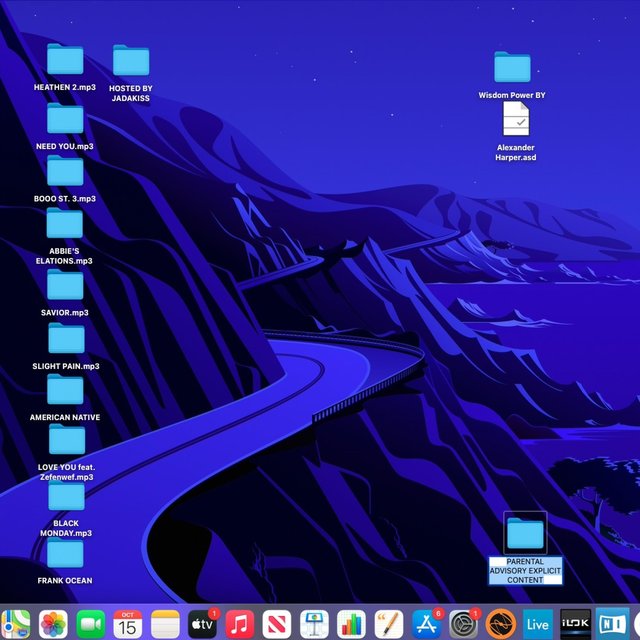Click the Wisdom Power BY folder
640x640 pixels.
pyautogui.click(x=513, y=68)
